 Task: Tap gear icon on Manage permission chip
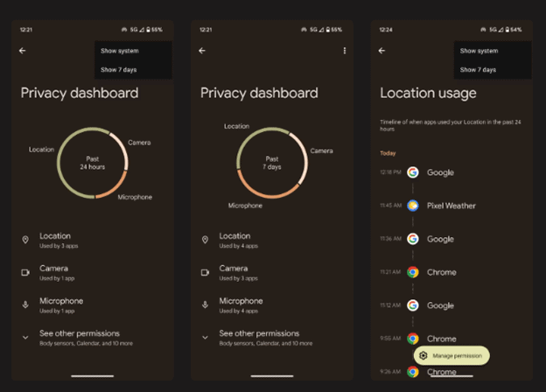click(423, 355)
